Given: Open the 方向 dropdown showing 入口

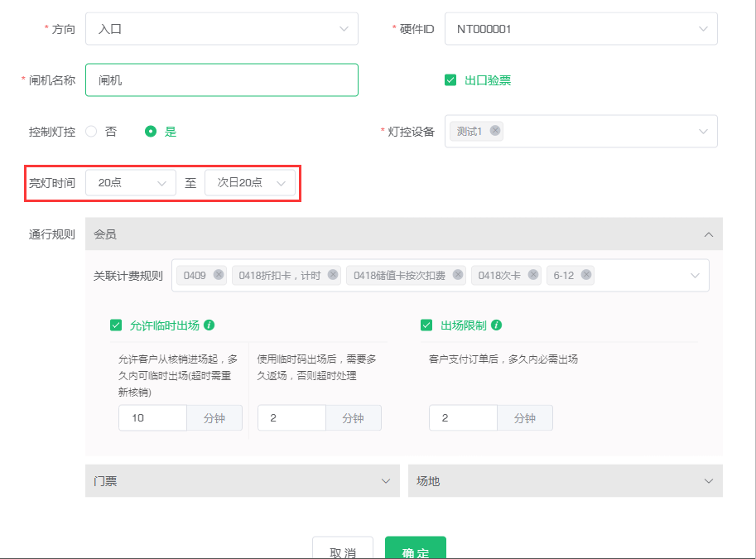Looking at the screenshot, I should pyautogui.click(x=221, y=28).
